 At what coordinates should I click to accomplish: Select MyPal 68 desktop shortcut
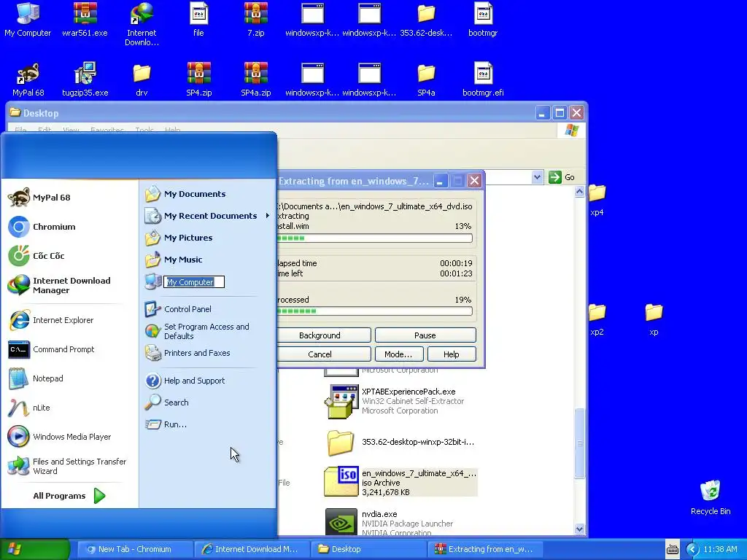coord(28,79)
